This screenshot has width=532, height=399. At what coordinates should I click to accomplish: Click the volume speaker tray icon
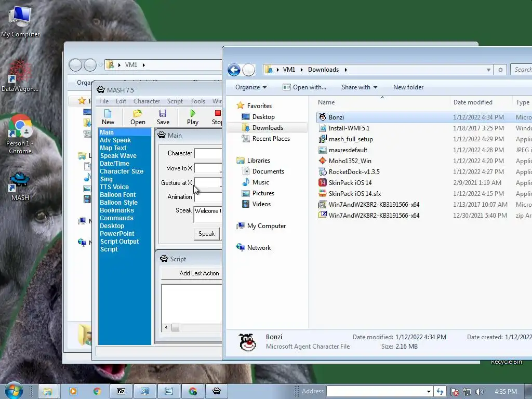(x=479, y=392)
